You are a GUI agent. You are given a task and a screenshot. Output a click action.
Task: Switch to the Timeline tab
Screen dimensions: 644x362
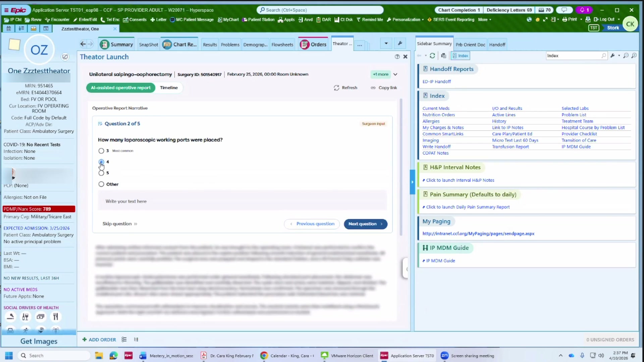tap(169, 88)
